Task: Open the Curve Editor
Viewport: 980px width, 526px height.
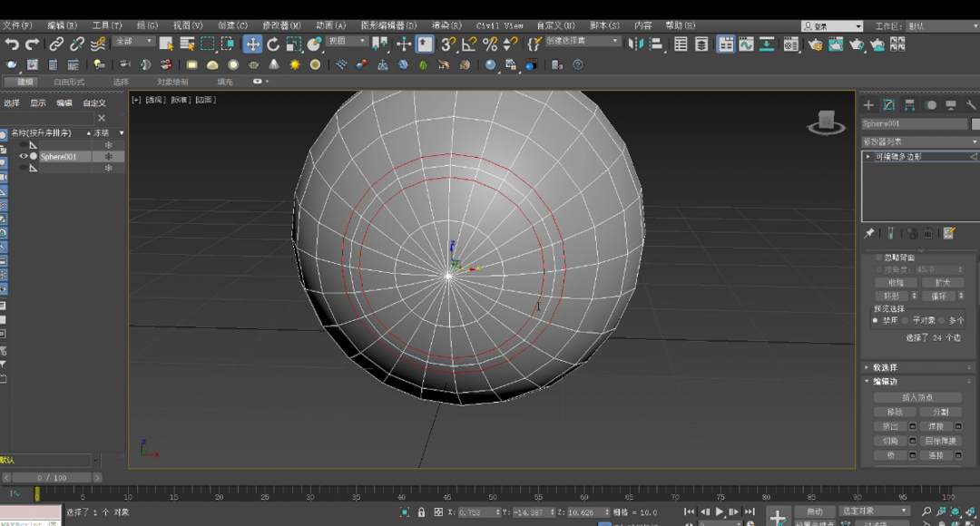Action: [x=746, y=44]
